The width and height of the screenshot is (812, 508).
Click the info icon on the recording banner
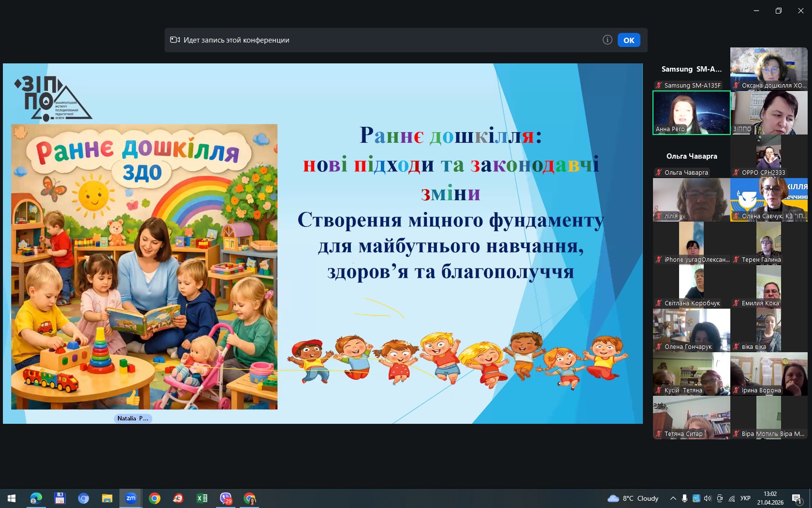[607, 40]
